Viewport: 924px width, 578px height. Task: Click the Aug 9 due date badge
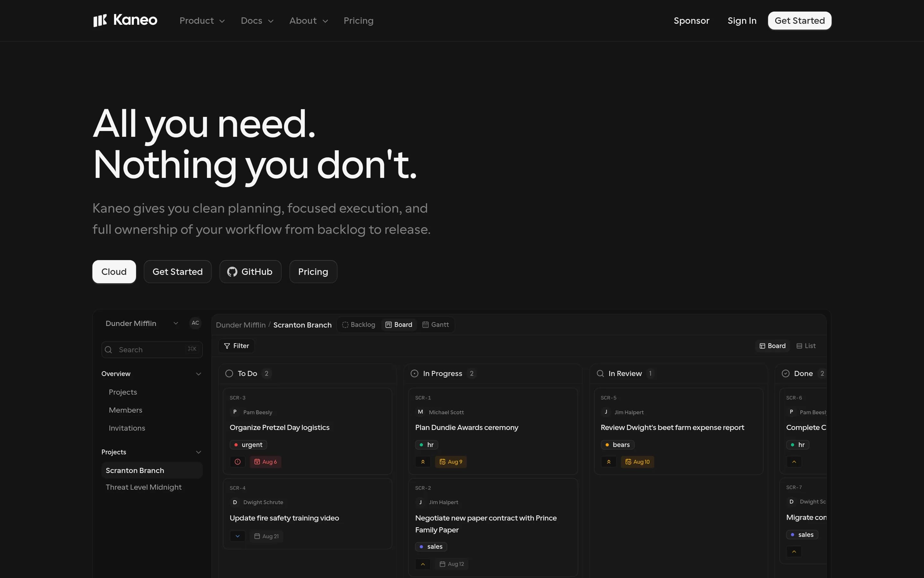(x=451, y=462)
